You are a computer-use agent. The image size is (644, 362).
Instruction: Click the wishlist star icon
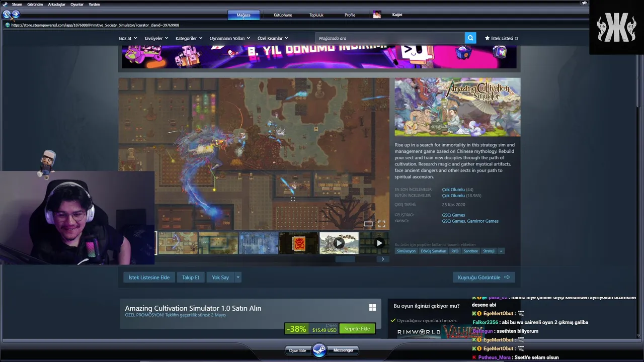[x=487, y=38]
